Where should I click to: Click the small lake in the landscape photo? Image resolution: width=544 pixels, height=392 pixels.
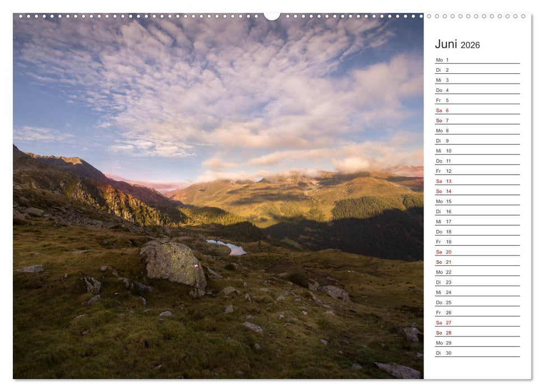224,245
